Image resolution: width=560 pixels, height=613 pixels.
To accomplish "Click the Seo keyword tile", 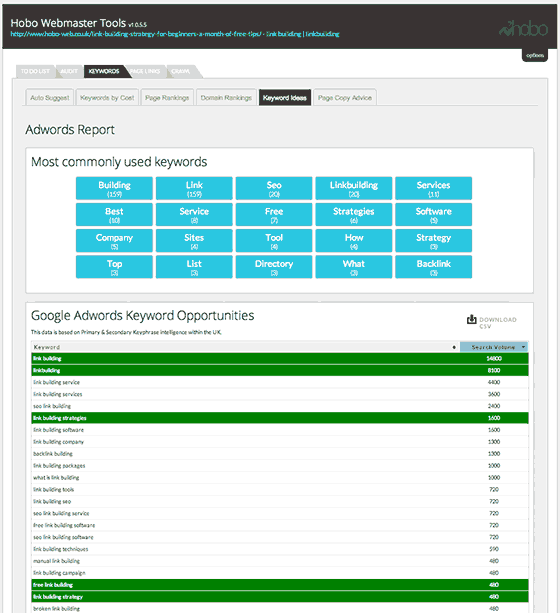I will pos(274,188).
